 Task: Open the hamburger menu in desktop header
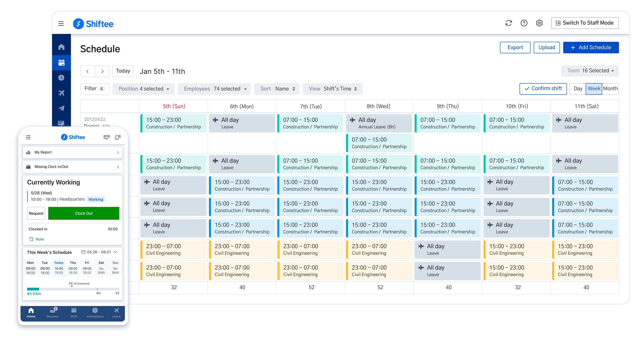tap(61, 24)
